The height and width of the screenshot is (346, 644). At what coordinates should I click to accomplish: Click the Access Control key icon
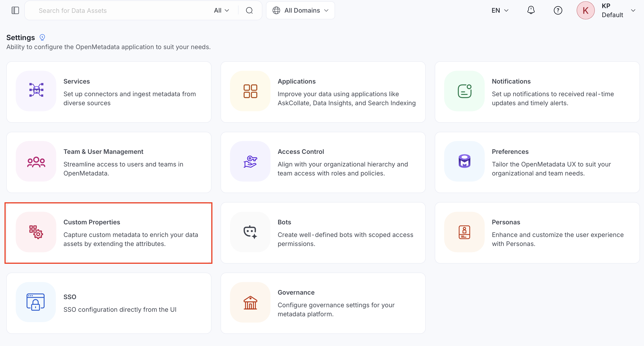point(250,162)
